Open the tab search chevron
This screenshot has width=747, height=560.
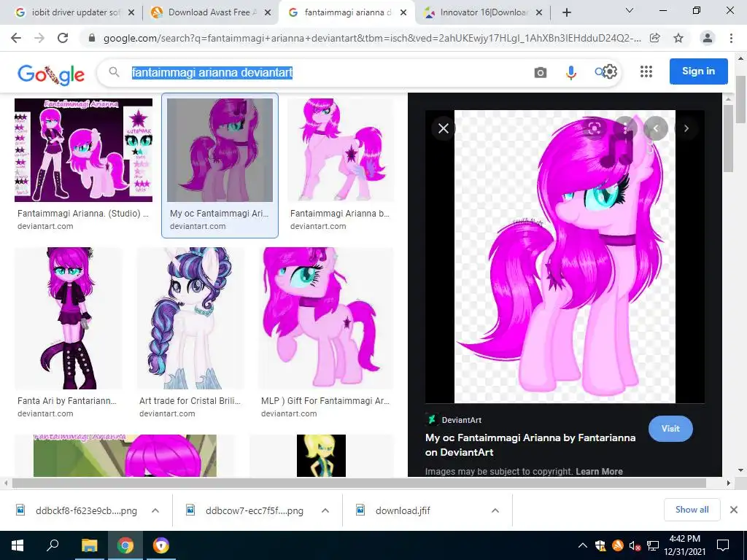tap(630, 10)
